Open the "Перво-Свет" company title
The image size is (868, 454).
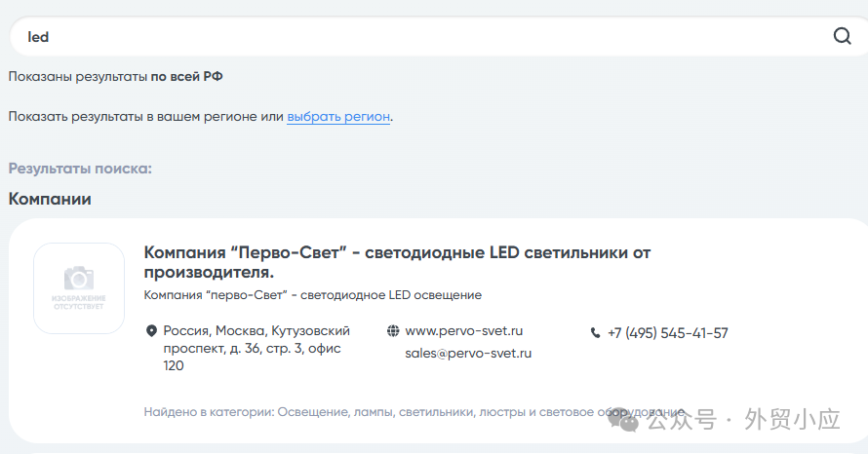click(x=397, y=262)
